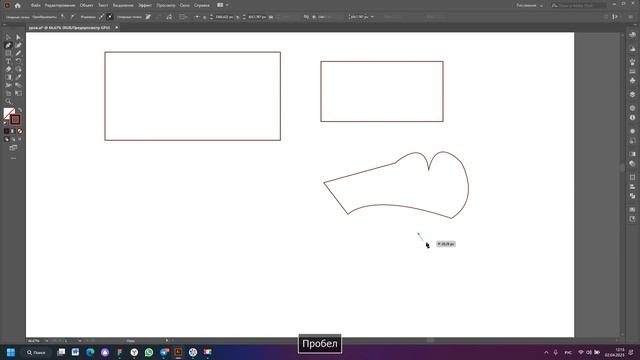640x360 pixels.
Task: Switch РУС keyboard language indicator
Action: tap(568, 352)
